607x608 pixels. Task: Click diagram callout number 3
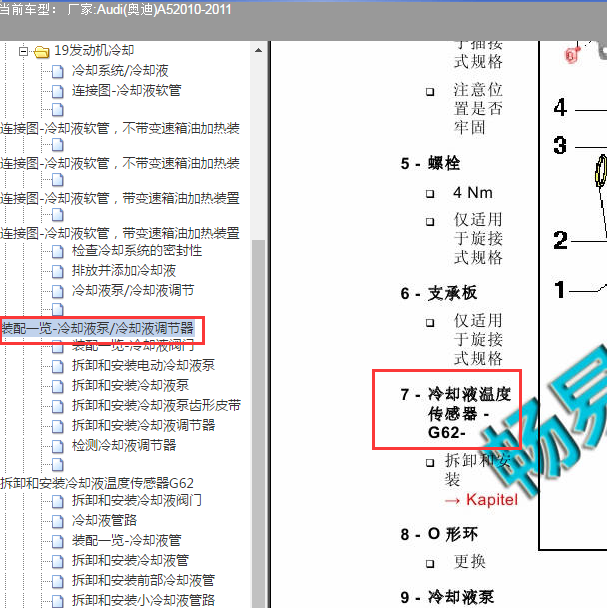pyautogui.click(x=560, y=145)
